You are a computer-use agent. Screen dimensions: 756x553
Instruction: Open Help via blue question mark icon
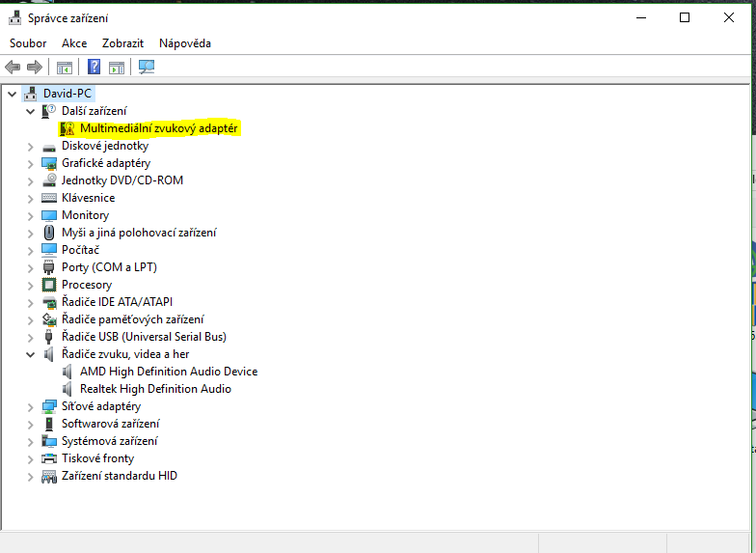coord(94,67)
